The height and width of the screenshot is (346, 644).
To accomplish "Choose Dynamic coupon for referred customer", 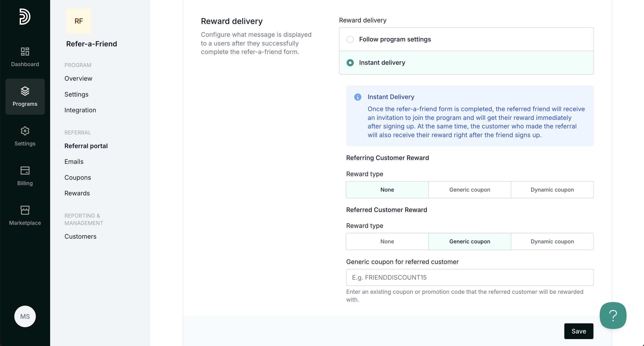I will click(x=552, y=241).
